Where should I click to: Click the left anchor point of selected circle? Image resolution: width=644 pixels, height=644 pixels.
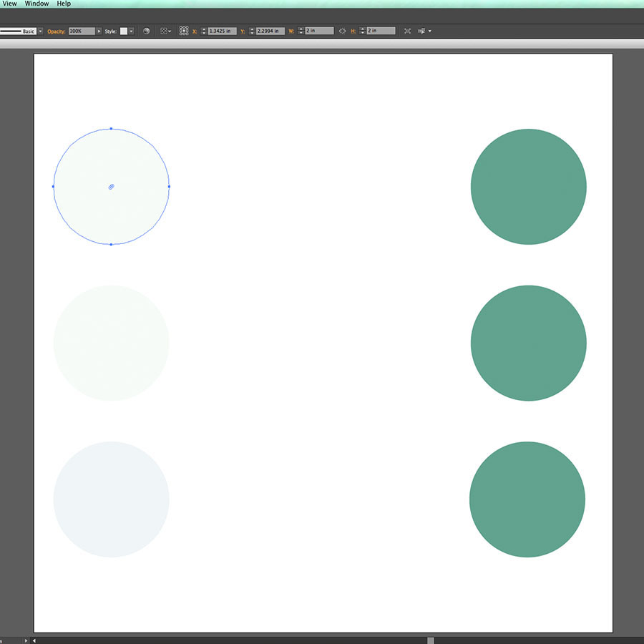point(53,187)
